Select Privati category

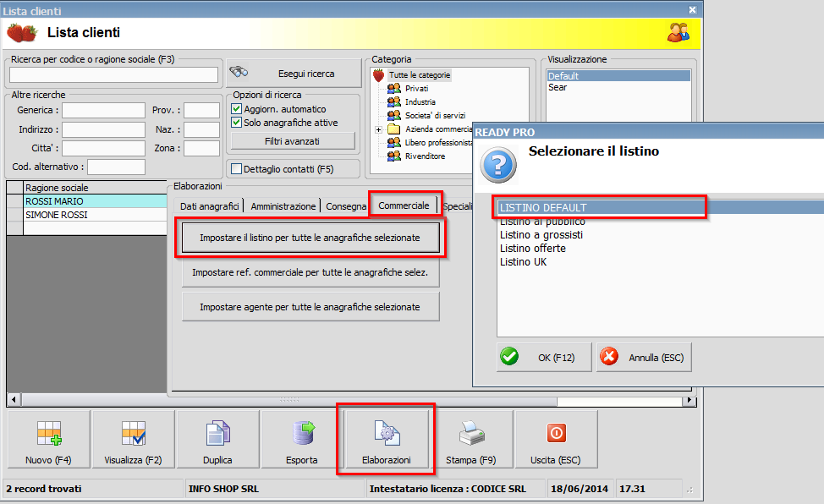click(416, 88)
